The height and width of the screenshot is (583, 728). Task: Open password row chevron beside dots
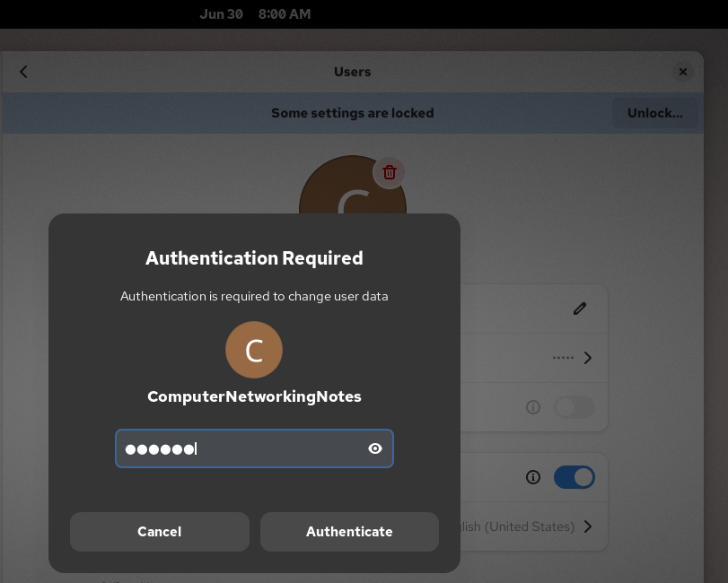click(588, 358)
